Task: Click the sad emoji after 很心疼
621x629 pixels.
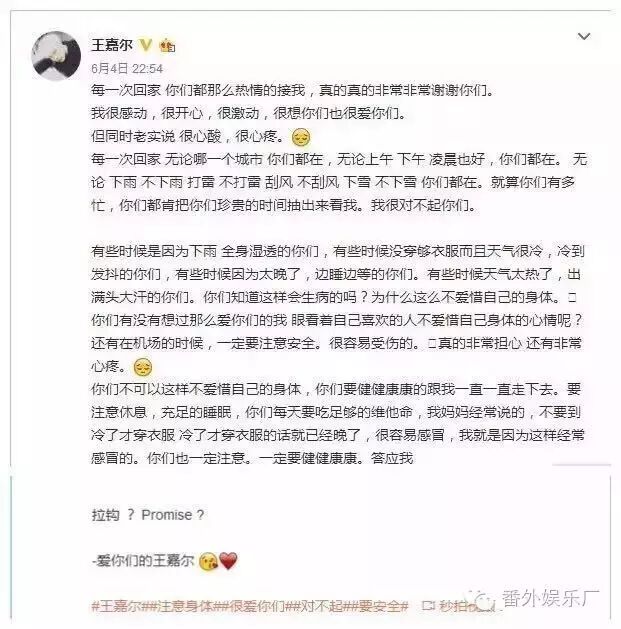Action: pyautogui.click(x=301, y=137)
